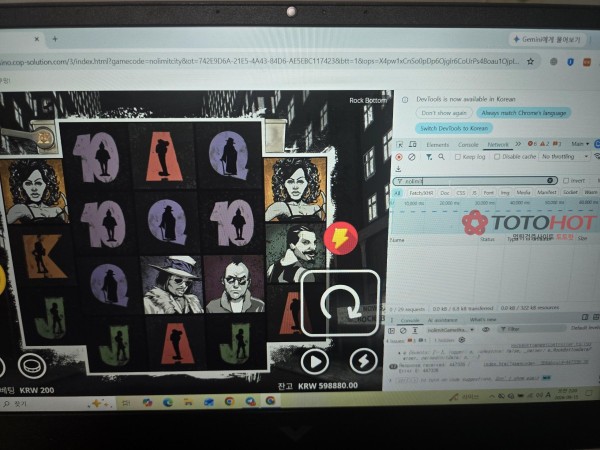
Task: Open the red lightning bonus buy button
Action: [x=340, y=238]
